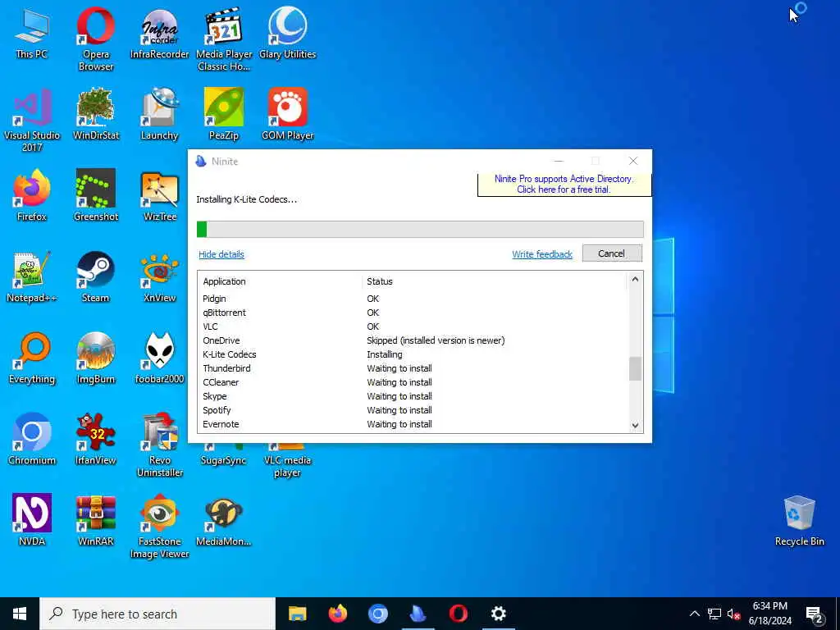Viewport: 840px width, 630px height.
Task: Select Visual Studio 2017 desktop icon
Action: pos(32,120)
